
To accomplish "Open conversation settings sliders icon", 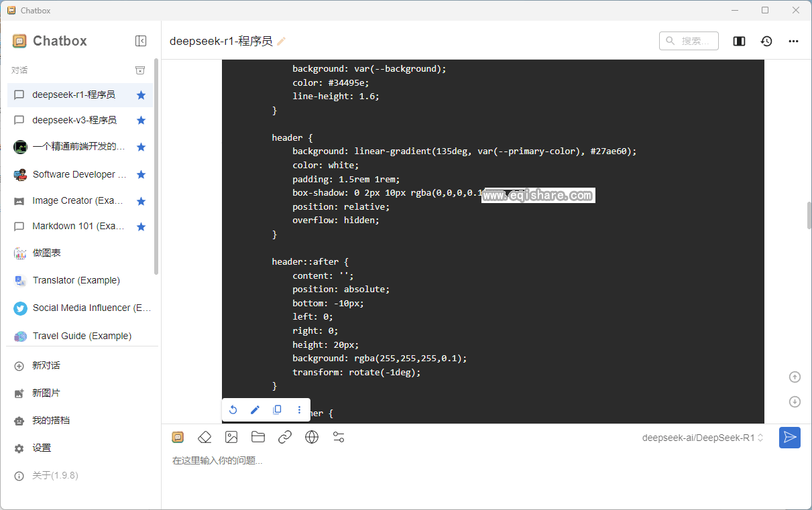I will (339, 438).
